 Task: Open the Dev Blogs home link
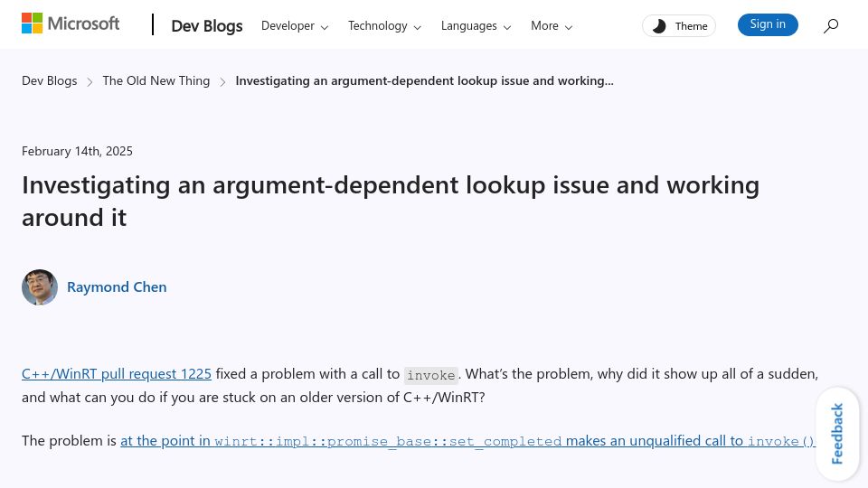click(x=206, y=26)
